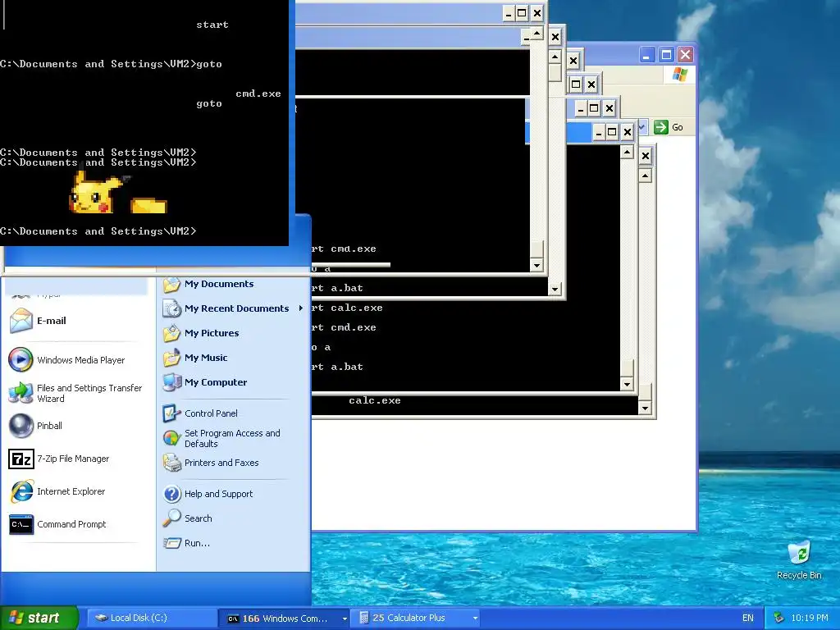The width and height of the screenshot is (840, 630).
Task: Click the Windows flag logo in Explorer
Action: (680, 75)
